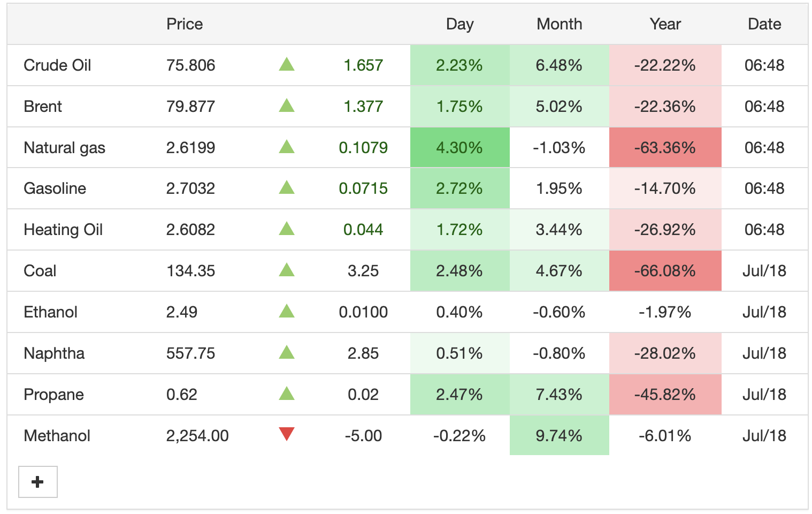Click the -66.08% year change cell
The image size is (812, 514).
click(x=665, y=270)
